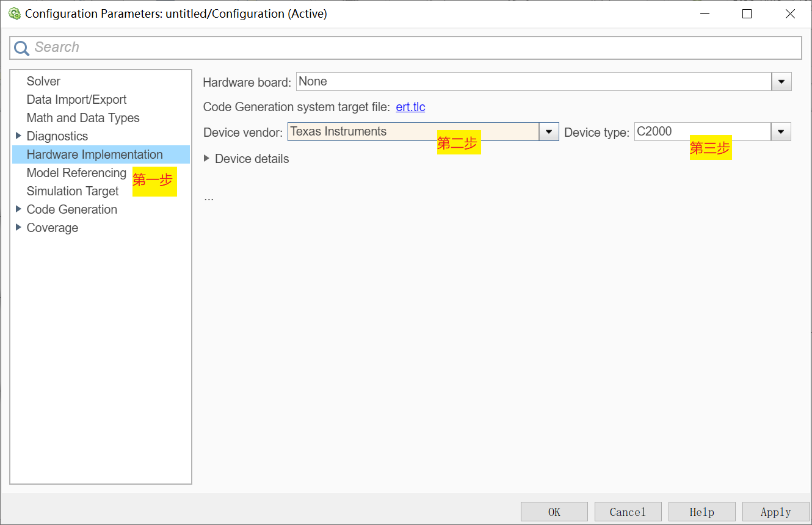Open Data Import/Export settings
This screenshot has width=812, height=525.
point(76,100)
